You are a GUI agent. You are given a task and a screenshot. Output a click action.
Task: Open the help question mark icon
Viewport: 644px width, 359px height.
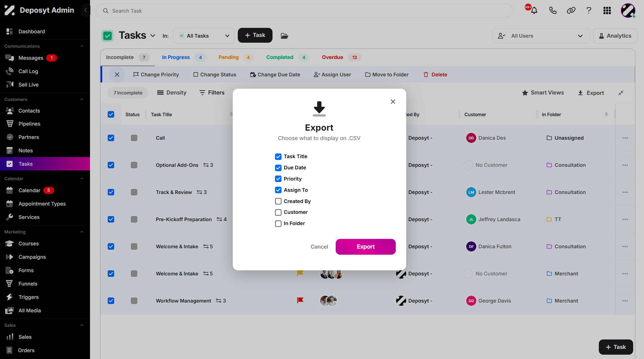[589, 10]
